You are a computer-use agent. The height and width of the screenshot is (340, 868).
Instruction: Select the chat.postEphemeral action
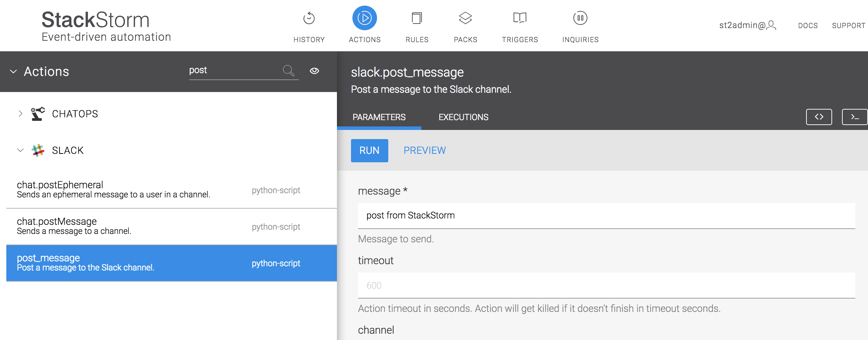[172, 190]
